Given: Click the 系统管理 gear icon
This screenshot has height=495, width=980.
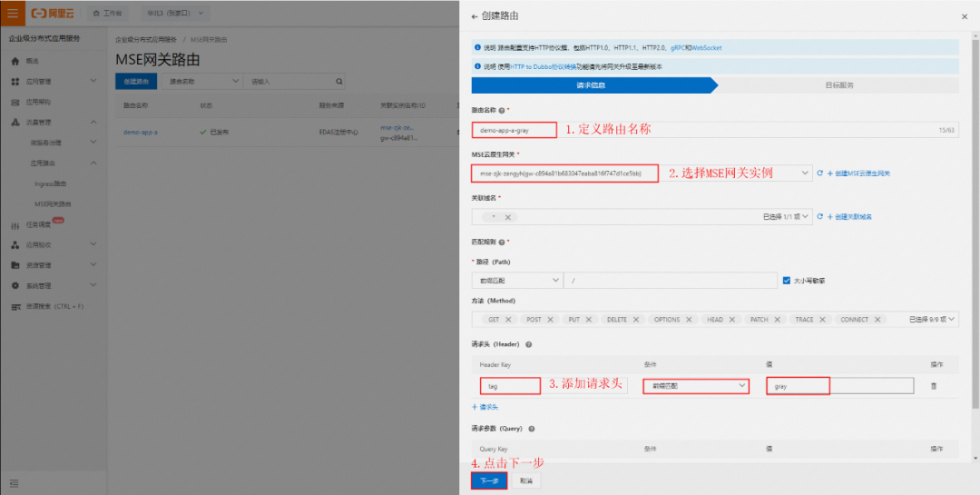Looking at the screenshot, I should coord(15,285).
